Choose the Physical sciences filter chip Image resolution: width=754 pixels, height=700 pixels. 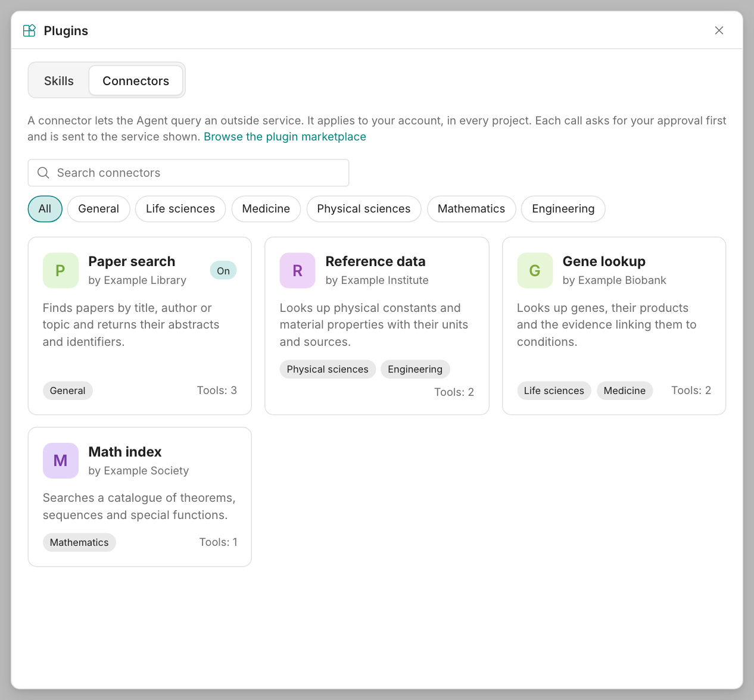(364, 209)
